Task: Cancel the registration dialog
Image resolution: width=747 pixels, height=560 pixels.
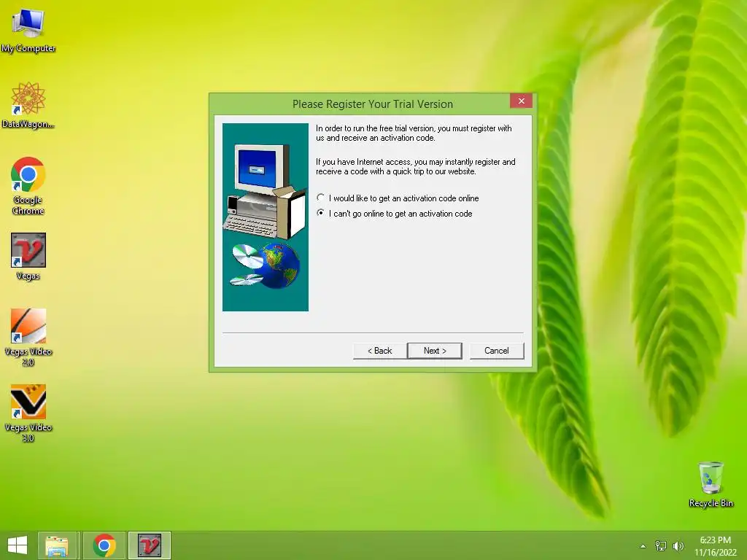Action: (497, 351)
